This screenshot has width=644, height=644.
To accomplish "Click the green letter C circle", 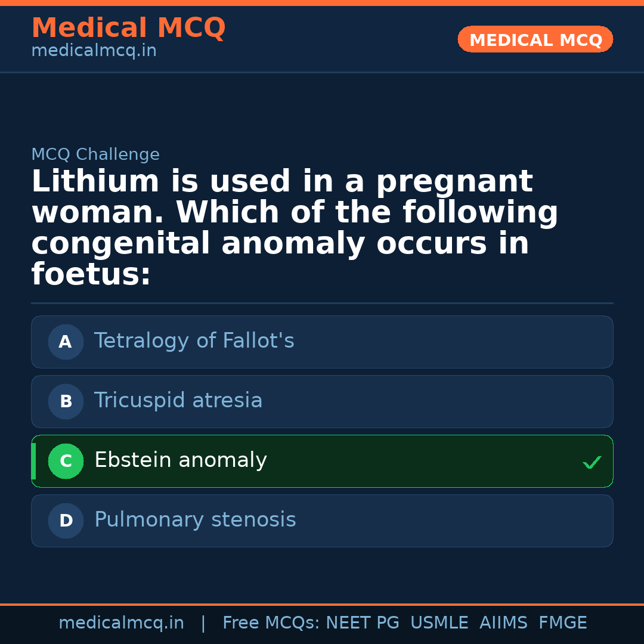I will point(66,462).
